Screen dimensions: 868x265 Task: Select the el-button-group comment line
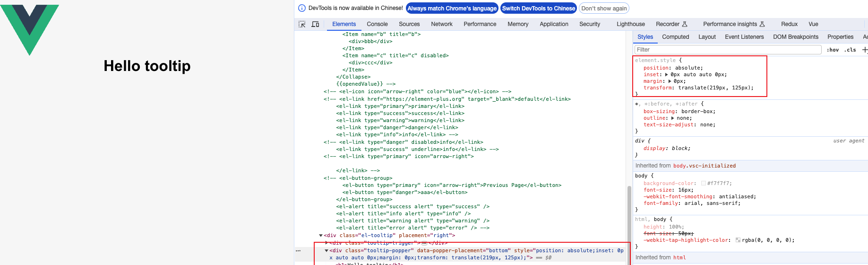pos(358,178)
